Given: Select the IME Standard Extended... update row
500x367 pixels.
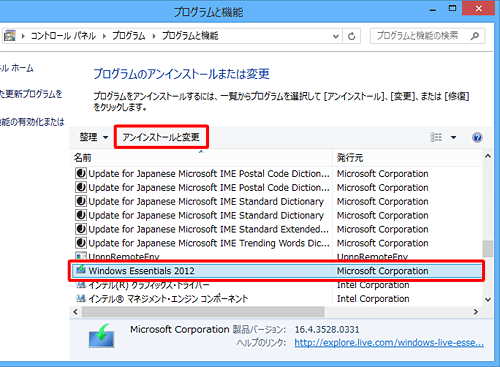Looking at the screenshot, I should [277, 229].
